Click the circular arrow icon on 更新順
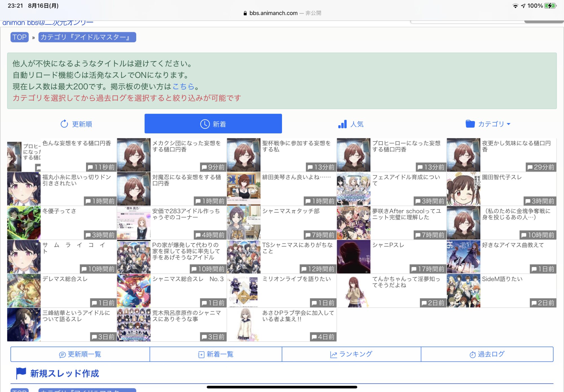The height and width of the screenshot is (392, 564). 64,124
